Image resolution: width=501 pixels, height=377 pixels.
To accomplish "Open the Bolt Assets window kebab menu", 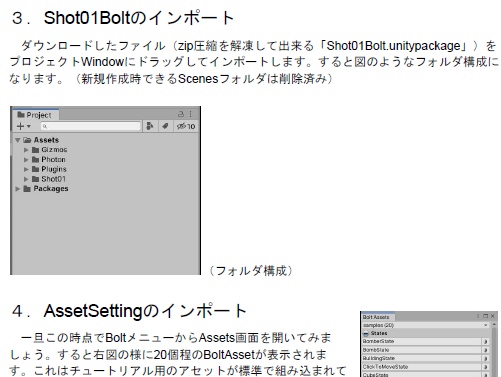I will pyautogui.click(x=478, y=316).
